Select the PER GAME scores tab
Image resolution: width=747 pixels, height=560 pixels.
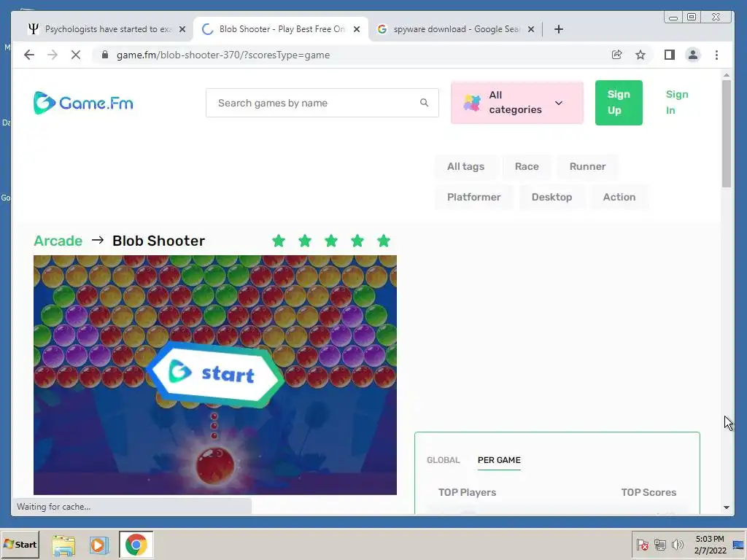499,460
